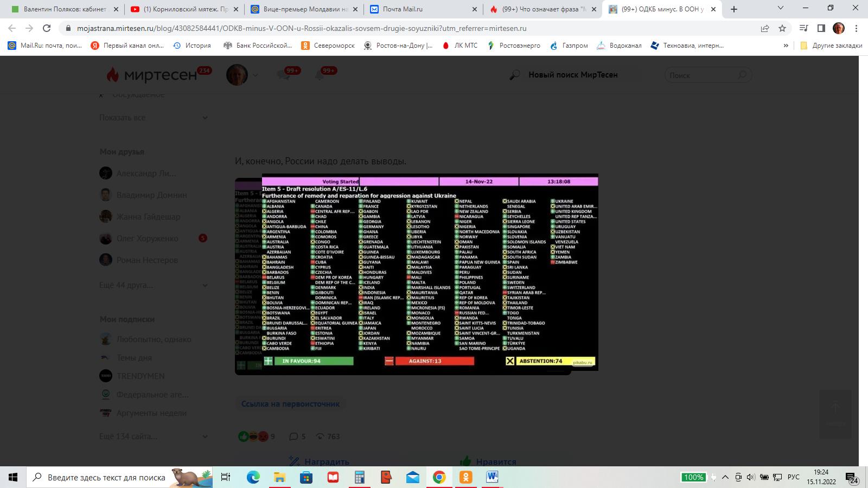This screenshot has width=868, height=488.
Task: Open the clock and date in the taskbar
Action: (x=821, y=477)
